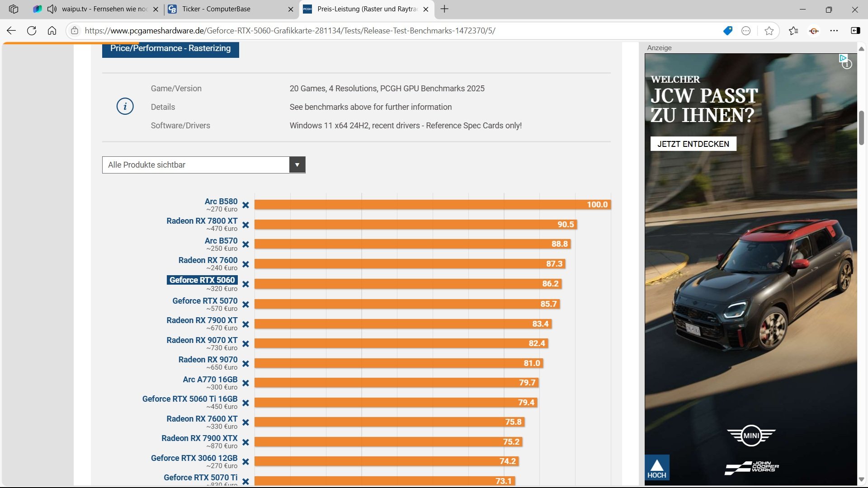Remove Radeon RX 9070 XT entry
Screen dimensions: 868x488
pos(245,344)
